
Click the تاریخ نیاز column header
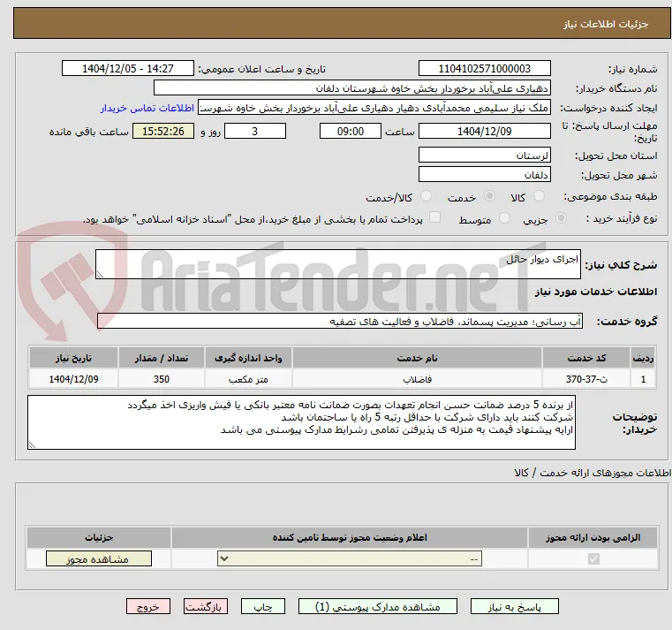(73, 358)
